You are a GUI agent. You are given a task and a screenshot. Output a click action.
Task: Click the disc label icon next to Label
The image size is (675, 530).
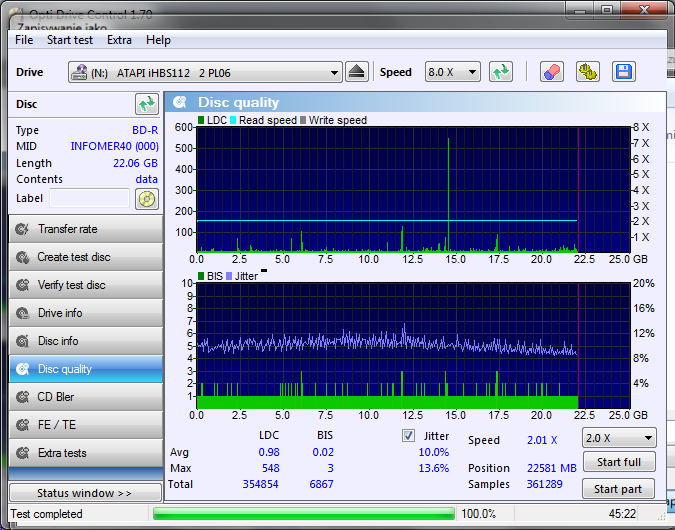coord(147,199)
